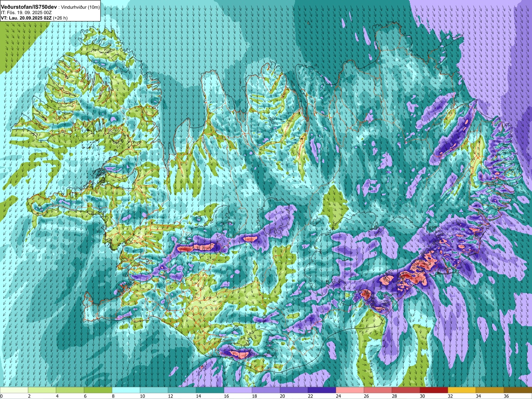
Task: Click the ochre 34–36 legend swatch
Action: (490, 390)
